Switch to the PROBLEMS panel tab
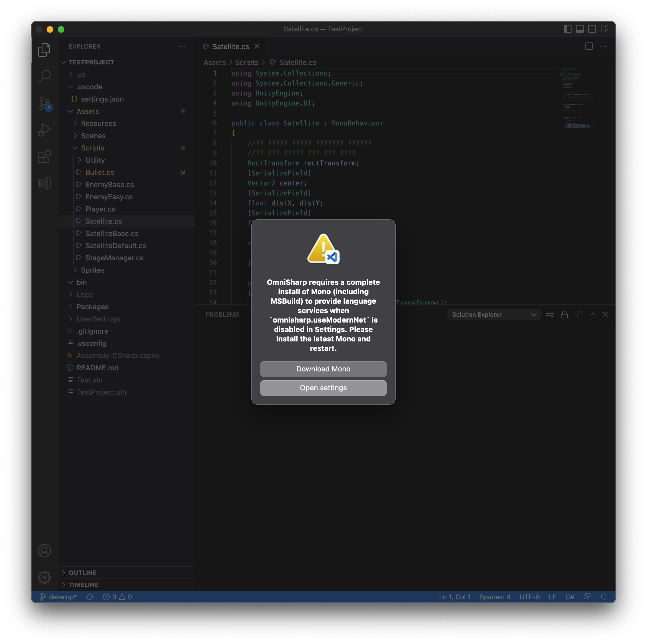Image resolution: width=647 pixels, height=644 pixels. pyautogui.click(x=222, y=314)
